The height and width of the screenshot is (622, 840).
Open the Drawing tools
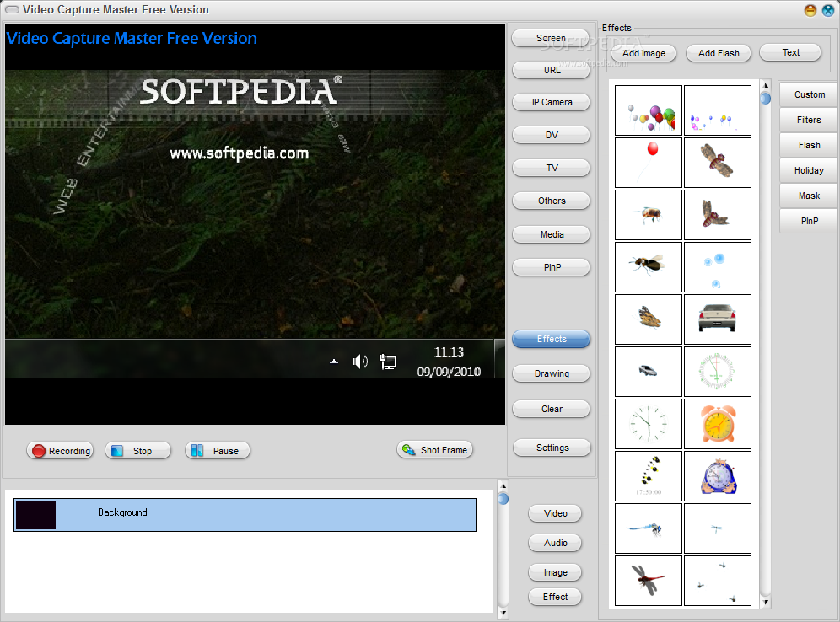551,373
